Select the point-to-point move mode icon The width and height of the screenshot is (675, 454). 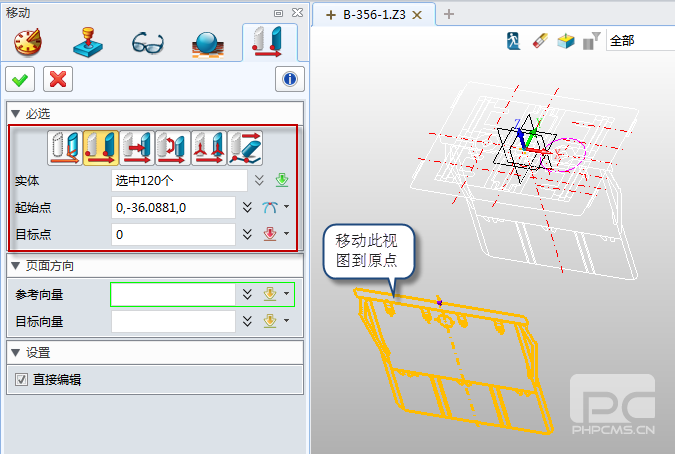click(x=101, y=148)
